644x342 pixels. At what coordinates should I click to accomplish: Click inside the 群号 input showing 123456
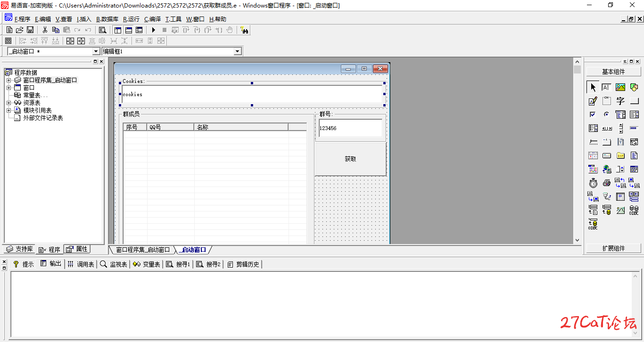coord(350,128)
